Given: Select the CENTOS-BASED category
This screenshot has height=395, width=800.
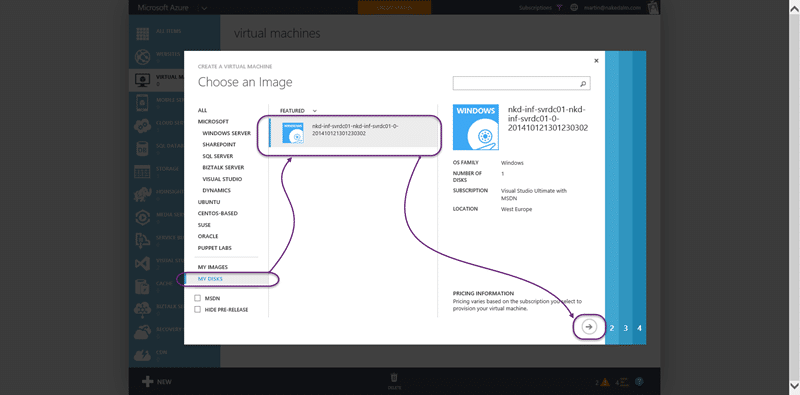Looking at the screenshot, I should 218,213.
